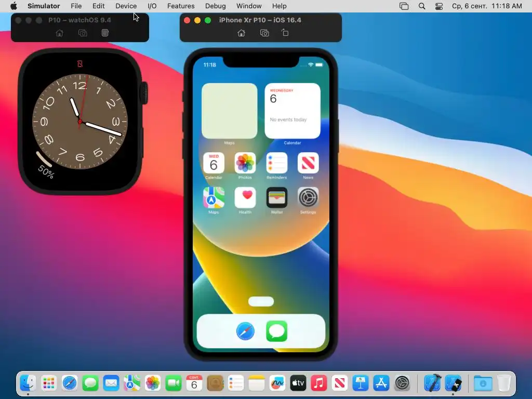The height and width of the screenshot is (399, 532).
Task: Open FaceTime from the Mac Dock
Action: point(174,383)
